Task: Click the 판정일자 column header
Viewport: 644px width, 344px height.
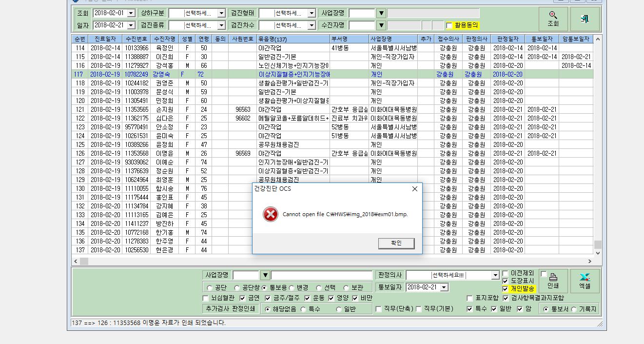Action: [507, 39]
